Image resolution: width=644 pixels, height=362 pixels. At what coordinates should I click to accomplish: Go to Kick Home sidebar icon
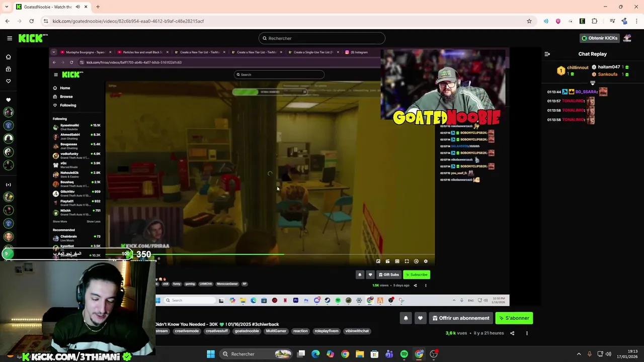tap(8, 57)
